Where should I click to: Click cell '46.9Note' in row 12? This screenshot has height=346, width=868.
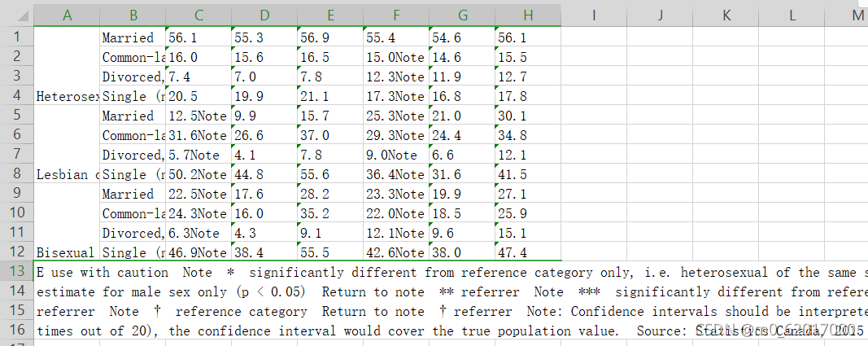(198, 252)
